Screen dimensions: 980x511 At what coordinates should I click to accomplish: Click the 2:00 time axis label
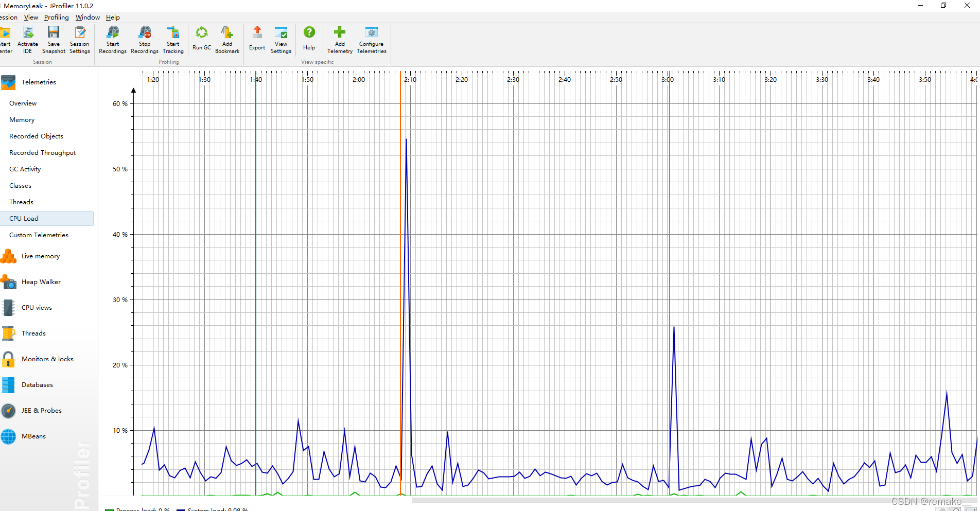point(359,80)
